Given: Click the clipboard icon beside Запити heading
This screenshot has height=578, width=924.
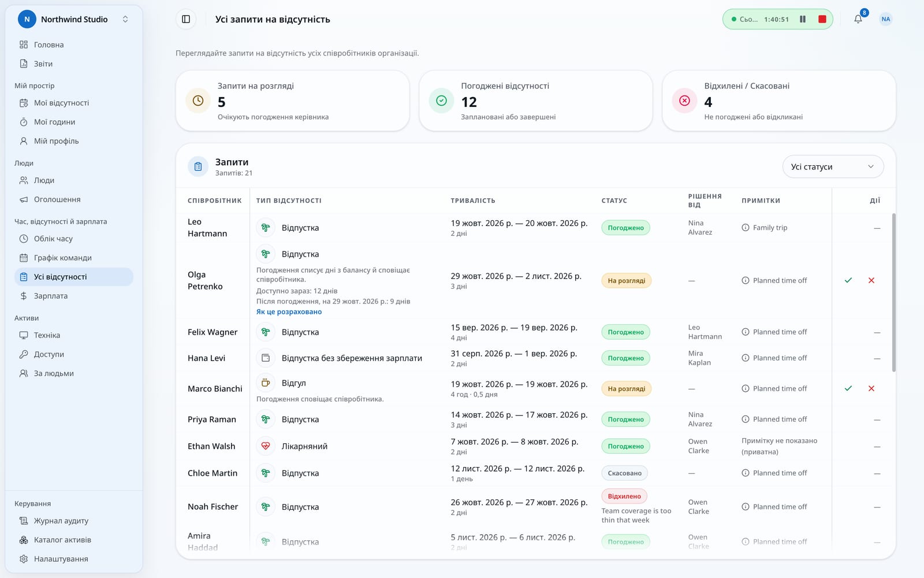Looking at the screenshot, I should pos(198,166).
